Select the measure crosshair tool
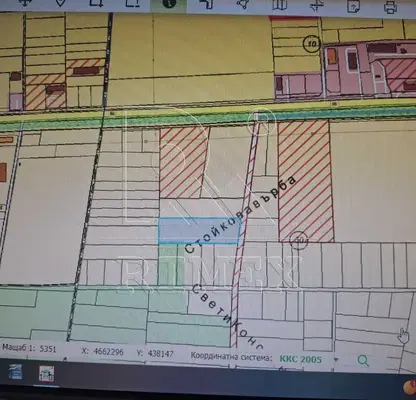This screenshot has height=400, width=416. [x=317, y=5]
